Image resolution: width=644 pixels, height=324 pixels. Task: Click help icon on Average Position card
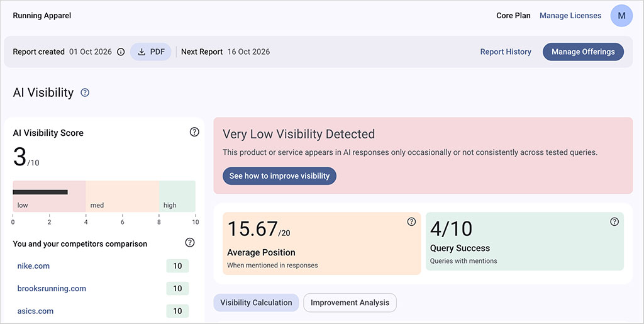[x=411, y=221]
